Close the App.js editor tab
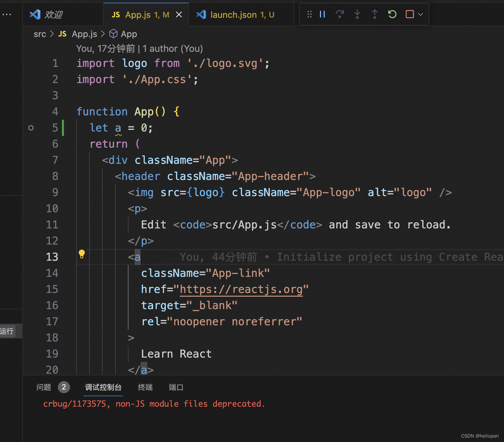 (x=179, y=14)
